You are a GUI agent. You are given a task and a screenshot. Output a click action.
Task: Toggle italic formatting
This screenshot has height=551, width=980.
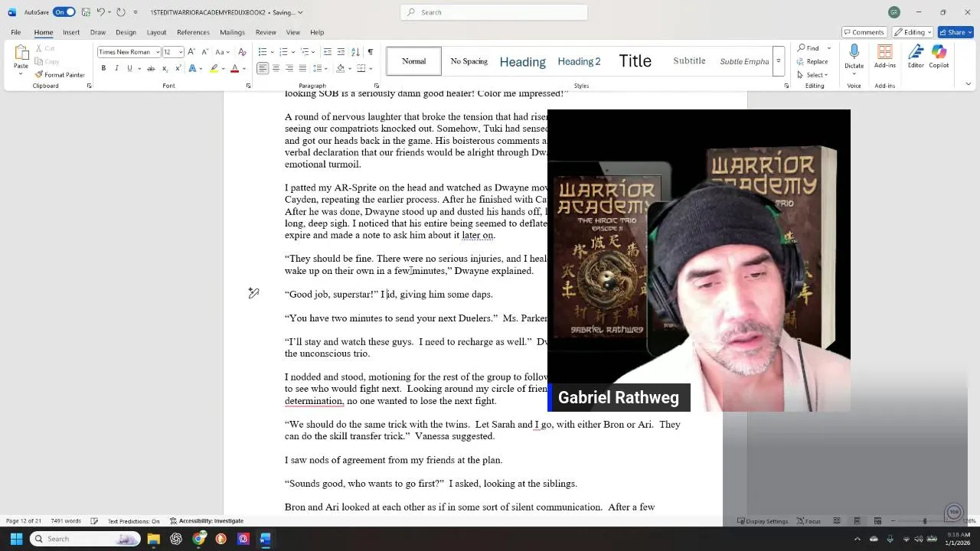click(116, 69)
